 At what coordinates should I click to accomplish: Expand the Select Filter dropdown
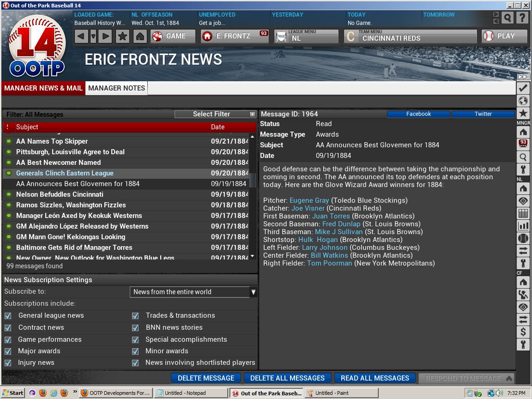pos(215,114)
